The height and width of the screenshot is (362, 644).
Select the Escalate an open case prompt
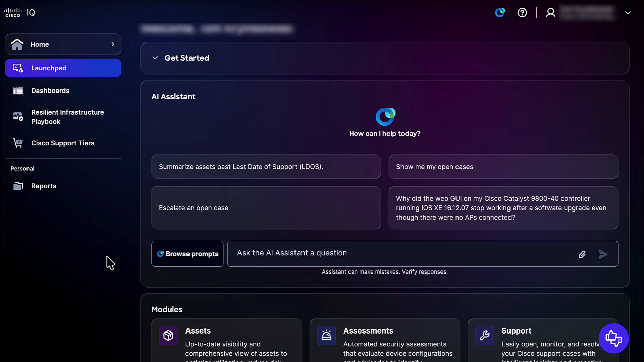[x=266, y=208]
